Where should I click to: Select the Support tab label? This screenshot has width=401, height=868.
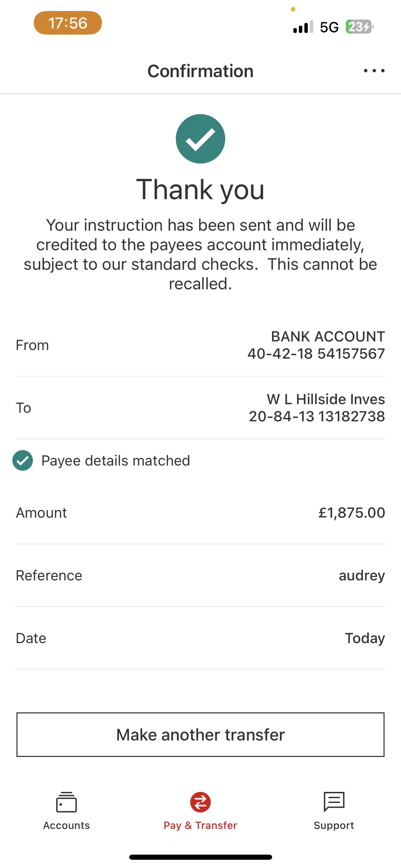(x=334, y=825)
